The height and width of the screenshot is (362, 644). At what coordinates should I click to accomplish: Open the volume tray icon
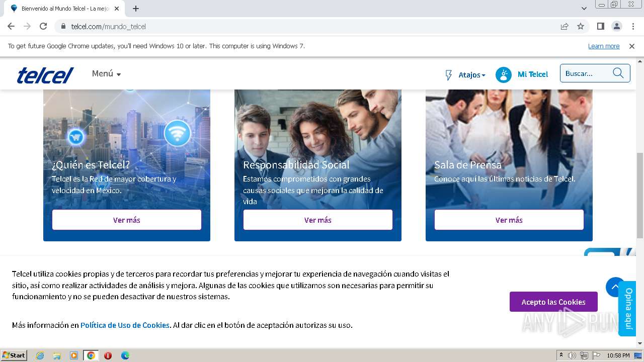point(572,355)
